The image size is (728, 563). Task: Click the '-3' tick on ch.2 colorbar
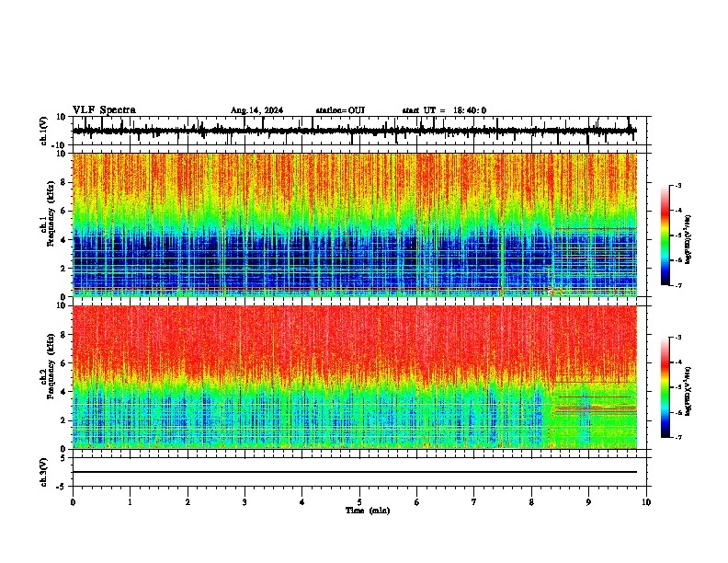click(677, 338)
